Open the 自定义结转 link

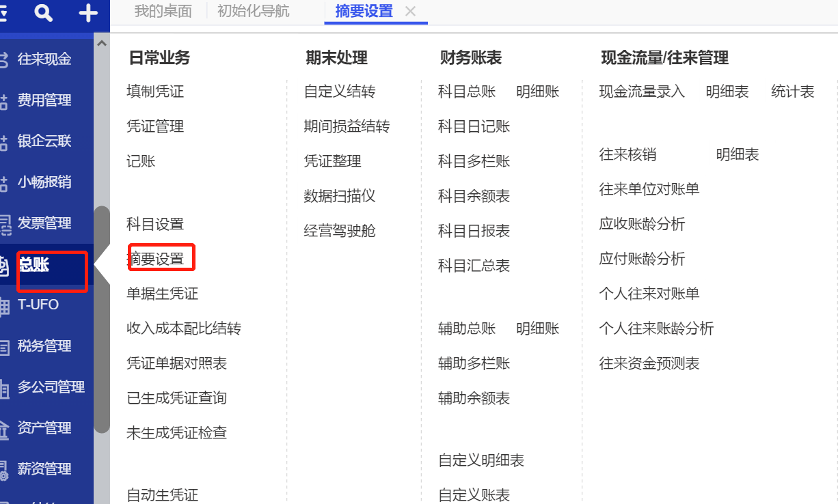click(x=340, y=92)
